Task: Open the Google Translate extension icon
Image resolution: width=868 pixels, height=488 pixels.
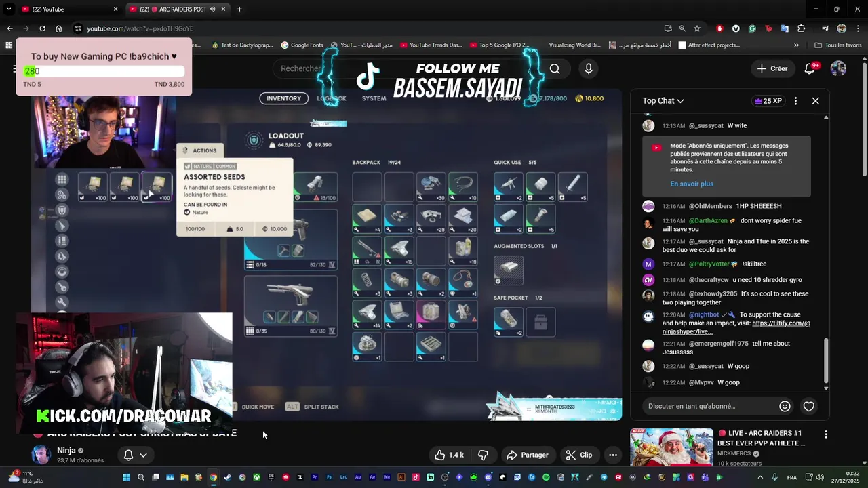Action: pyautogui.click(x=785, y=28)
